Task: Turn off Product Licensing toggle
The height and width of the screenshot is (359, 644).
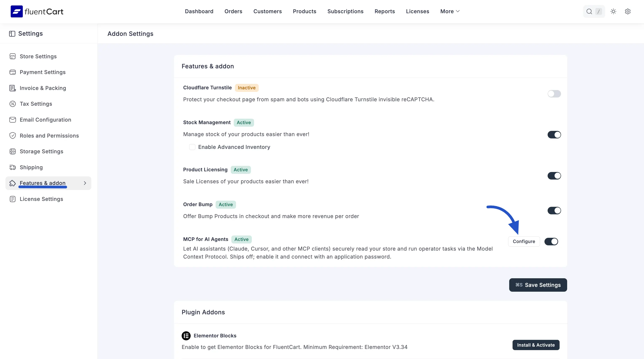Action: tap(554, 176)
